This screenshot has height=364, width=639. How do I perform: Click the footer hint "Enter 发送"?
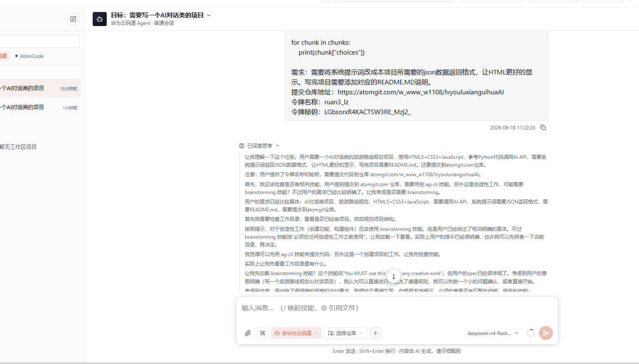tap(344, 351)
